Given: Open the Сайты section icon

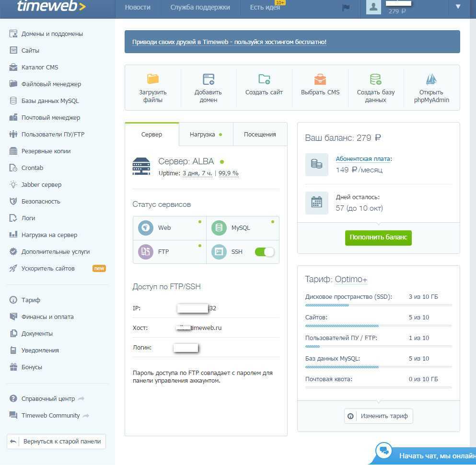Looking at the screenshot, I should [13, 50].
